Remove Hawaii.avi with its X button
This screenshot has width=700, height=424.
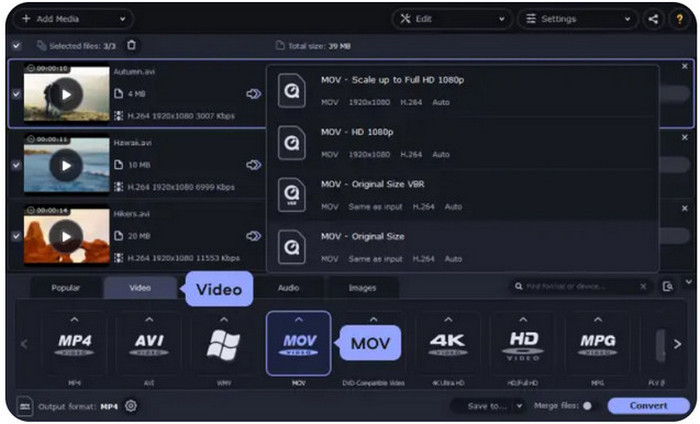pyautogui.click(x=685, y=137)
